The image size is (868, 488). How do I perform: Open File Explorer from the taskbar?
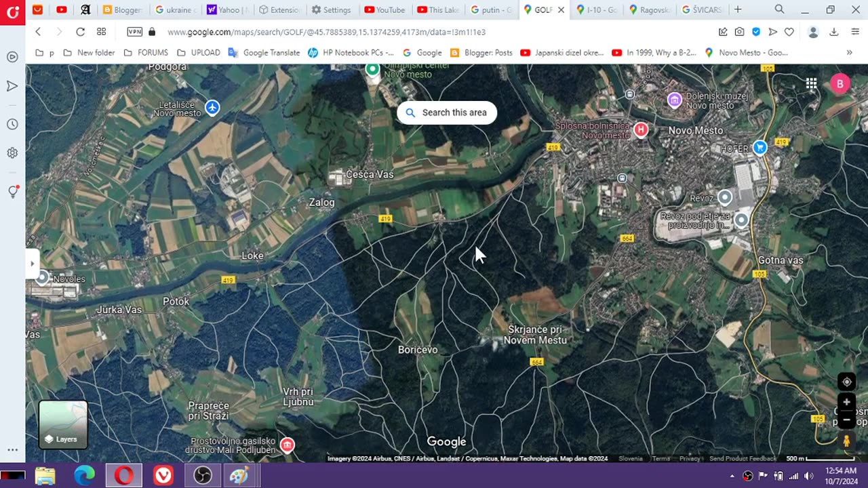(45, 476)
